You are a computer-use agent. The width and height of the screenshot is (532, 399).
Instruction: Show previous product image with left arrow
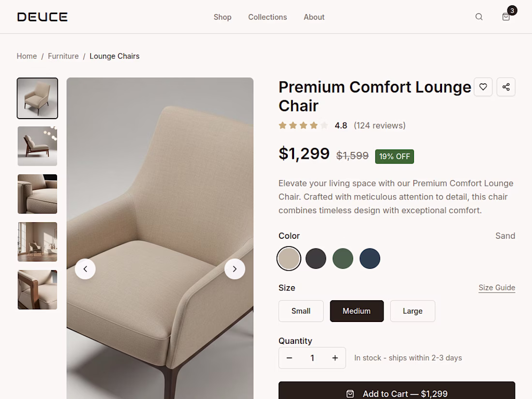coord(85,269)
